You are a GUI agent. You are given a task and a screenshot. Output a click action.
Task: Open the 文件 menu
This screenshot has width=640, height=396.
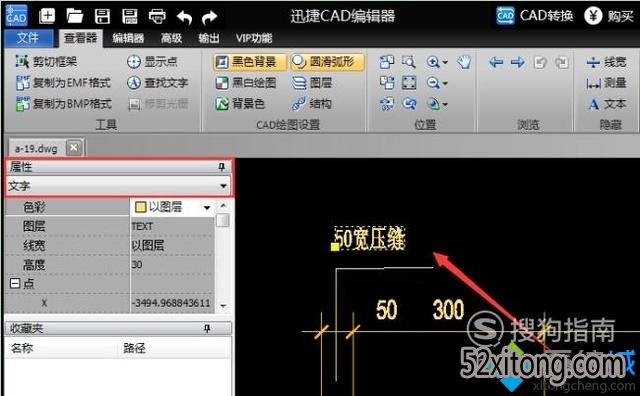coord(28,38)
